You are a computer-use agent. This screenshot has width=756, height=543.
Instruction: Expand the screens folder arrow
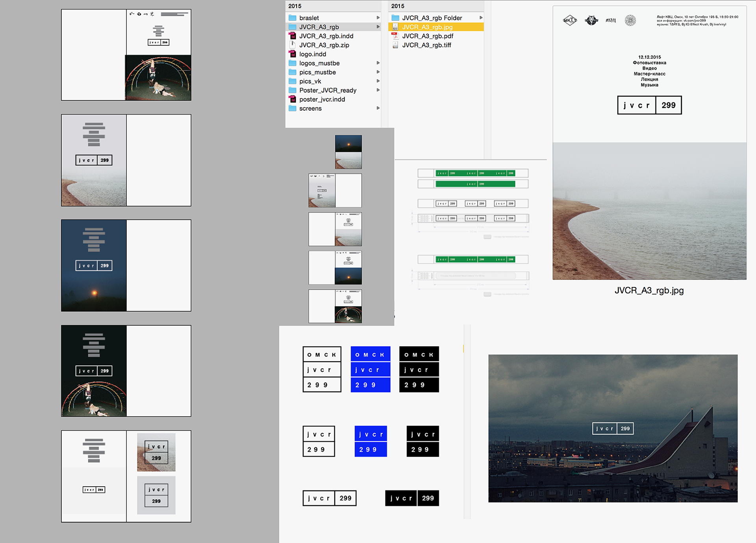tap(378, 108)
